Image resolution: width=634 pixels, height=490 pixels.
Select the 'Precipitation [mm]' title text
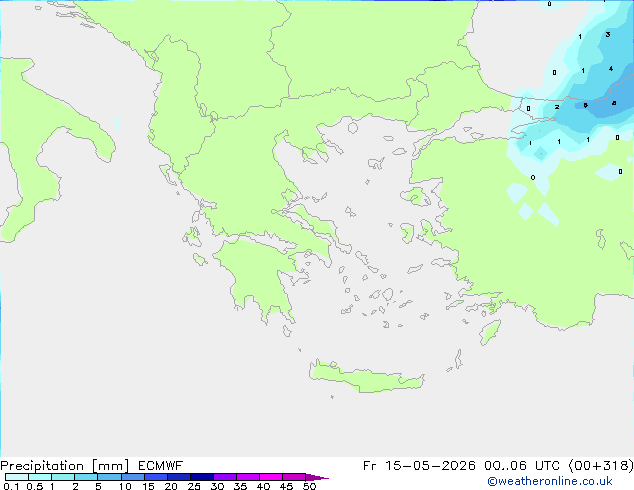pos(65,466)
